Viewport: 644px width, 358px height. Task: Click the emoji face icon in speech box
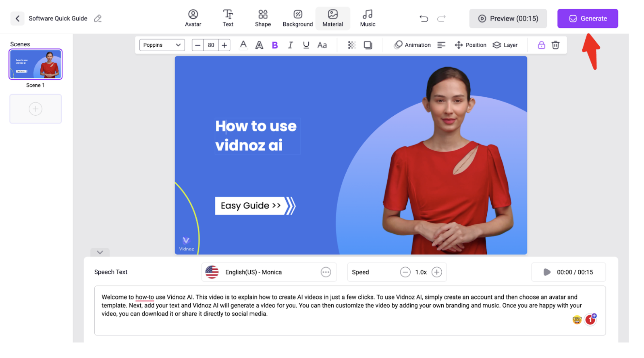tap(577, 320)
